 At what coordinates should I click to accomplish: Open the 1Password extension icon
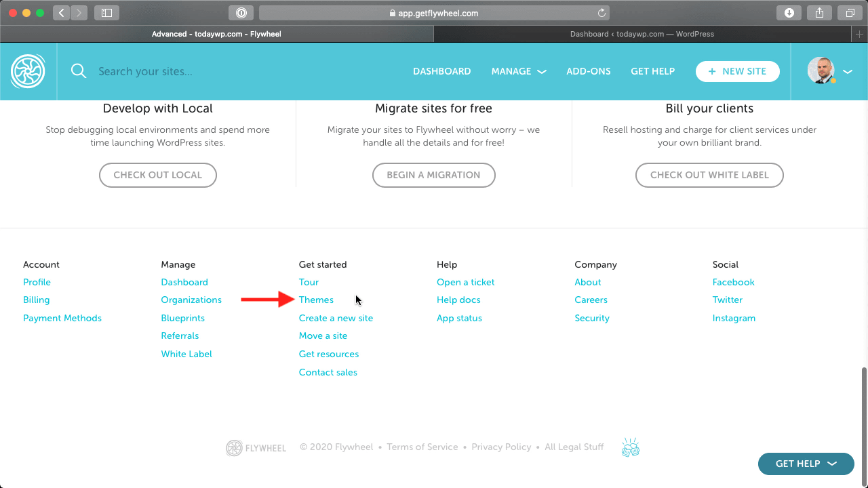pyautogui.click(x=241, y=12)
